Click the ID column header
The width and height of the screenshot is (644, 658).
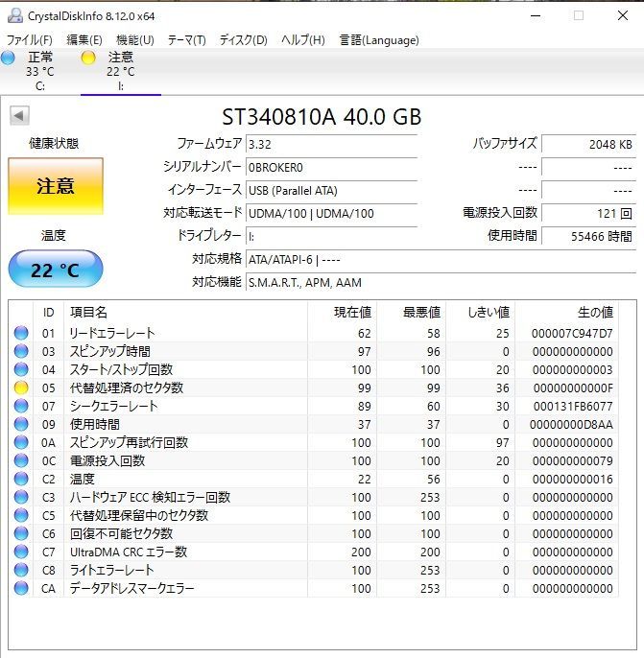click(x=48, y=313)
